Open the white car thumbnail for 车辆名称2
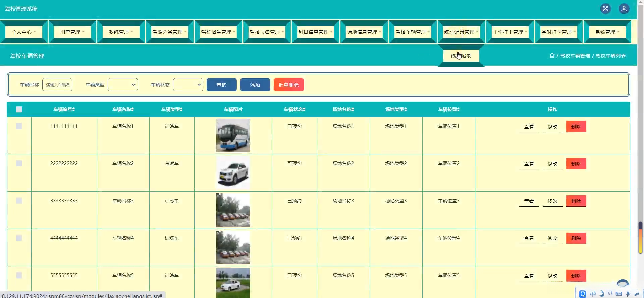 pos(233,173)
